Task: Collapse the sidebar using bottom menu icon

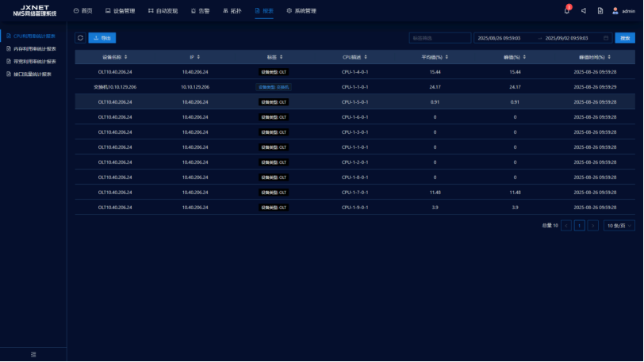Action: coord(33,353)
